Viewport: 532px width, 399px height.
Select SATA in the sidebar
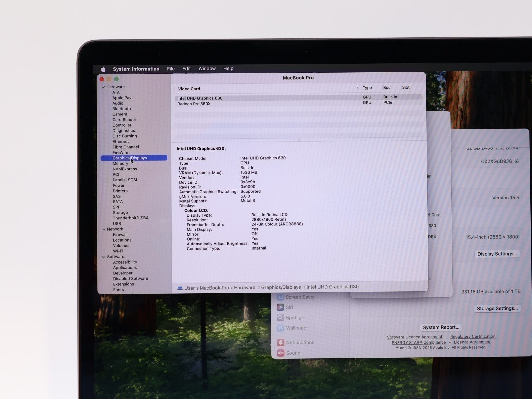118,202
